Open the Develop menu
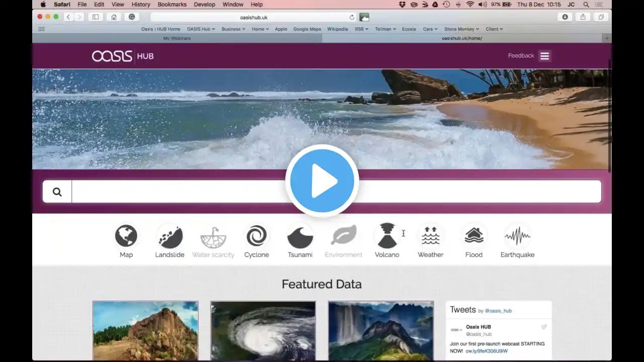 coord(204,5)
